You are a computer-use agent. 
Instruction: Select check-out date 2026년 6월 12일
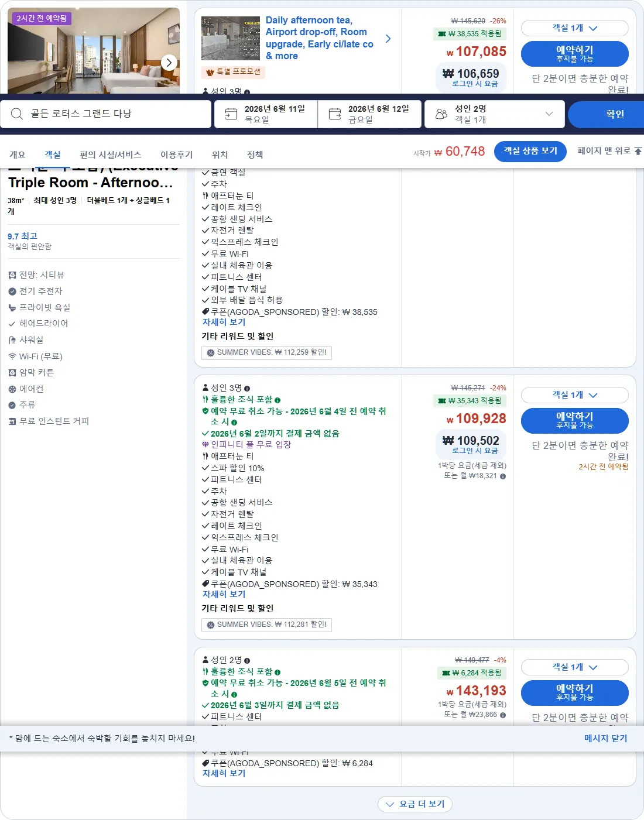[x=370, y=114]
